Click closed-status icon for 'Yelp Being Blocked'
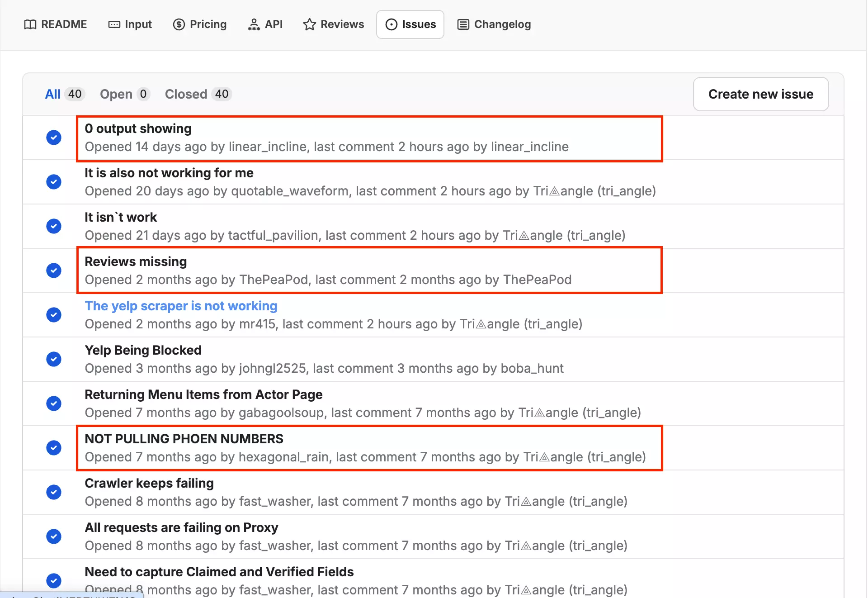 click(54, 359)
